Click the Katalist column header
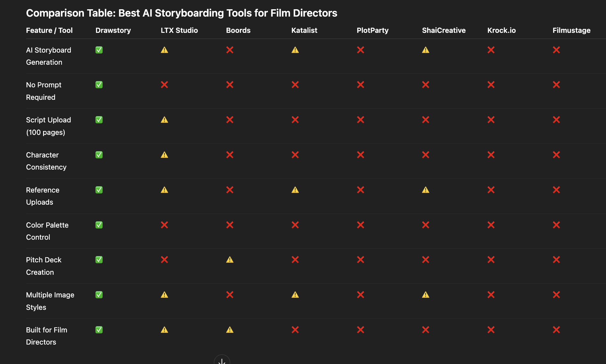Viewport: 606px width, 364px height. pyautogui.click(x=304, y=30)
